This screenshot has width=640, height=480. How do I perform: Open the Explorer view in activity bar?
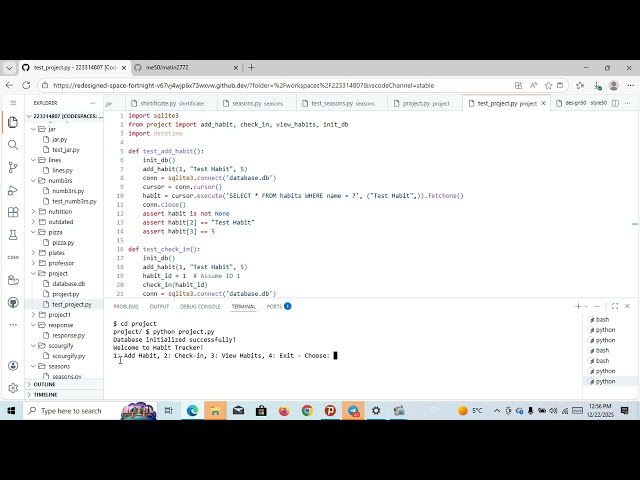pyautogui.click(x=13, y=122)
